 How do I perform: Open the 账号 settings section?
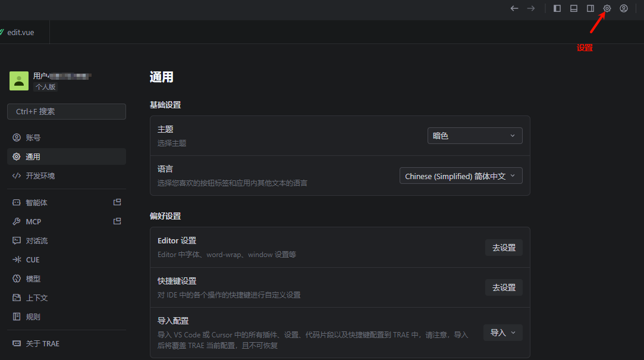tap(67, 137)
